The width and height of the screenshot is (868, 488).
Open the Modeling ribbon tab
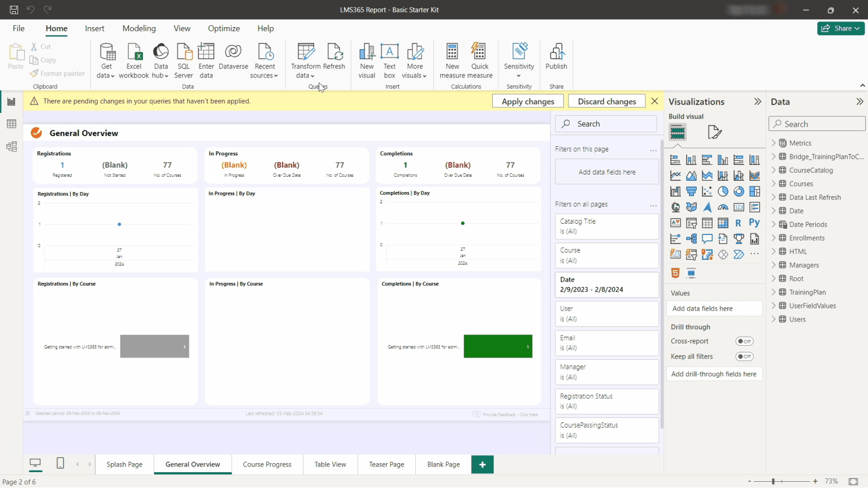click(139, 28)
